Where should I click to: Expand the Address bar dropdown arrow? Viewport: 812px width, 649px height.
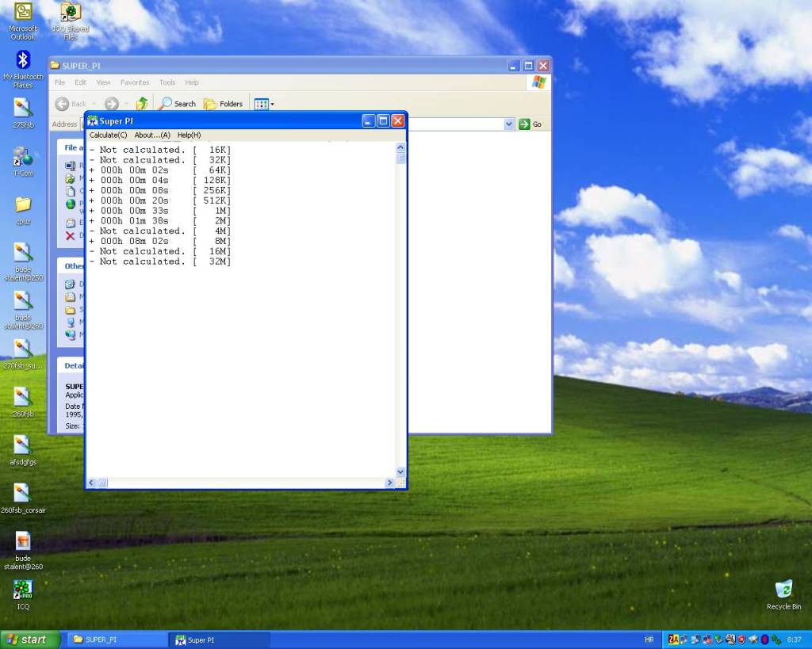509,124
